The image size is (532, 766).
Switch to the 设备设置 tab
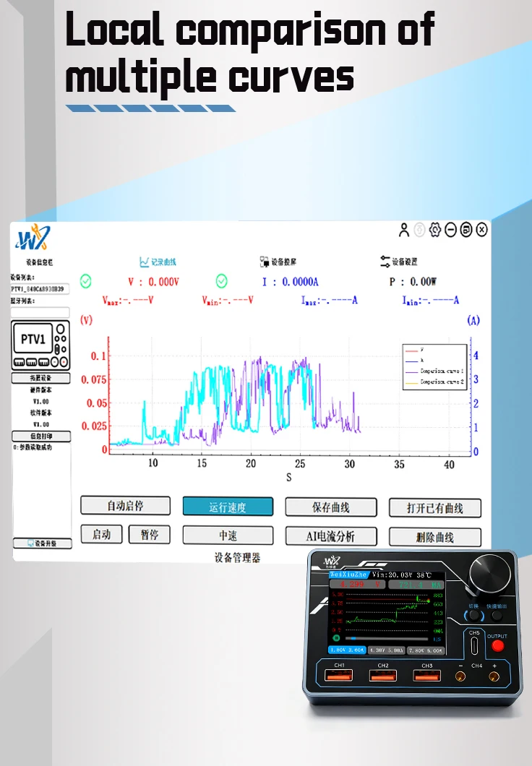point(398,262)
